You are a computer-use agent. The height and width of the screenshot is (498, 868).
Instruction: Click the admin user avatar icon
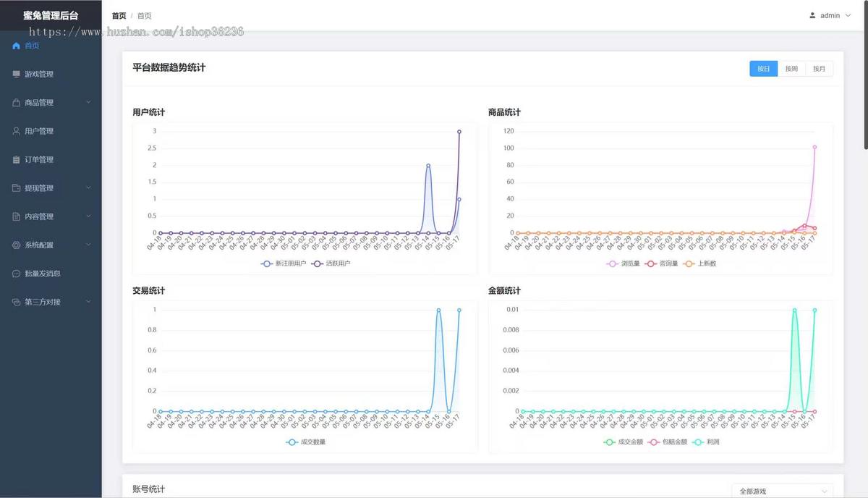(x=812, y=15)
